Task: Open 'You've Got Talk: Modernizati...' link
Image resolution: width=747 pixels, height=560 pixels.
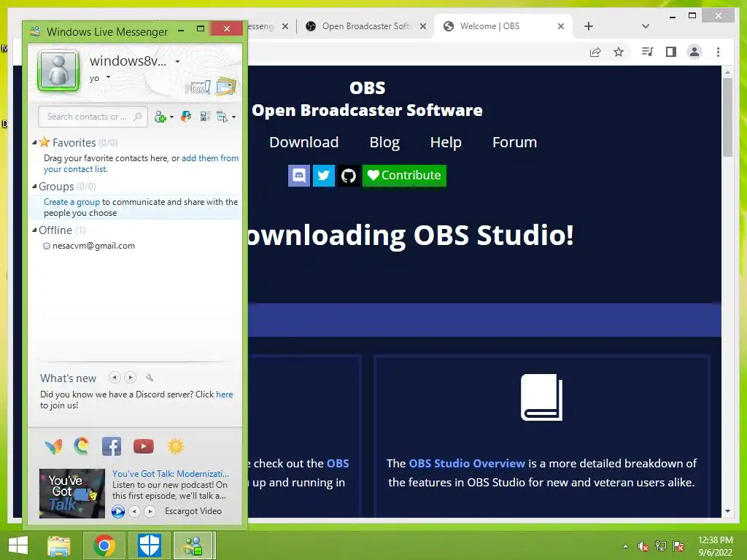Action: (171, 474)
